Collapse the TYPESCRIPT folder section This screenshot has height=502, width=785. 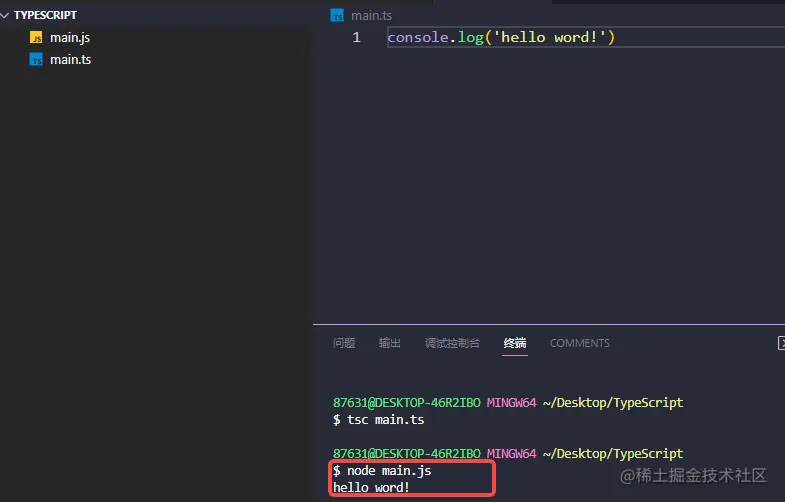tap(5, 16)
